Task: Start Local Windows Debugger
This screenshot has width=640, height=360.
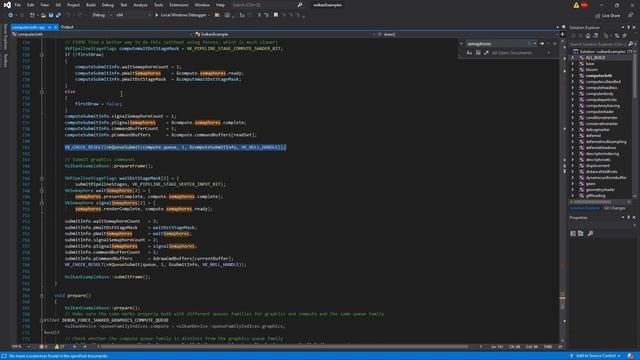Action: pyautogui.click(x=182, y=15)
